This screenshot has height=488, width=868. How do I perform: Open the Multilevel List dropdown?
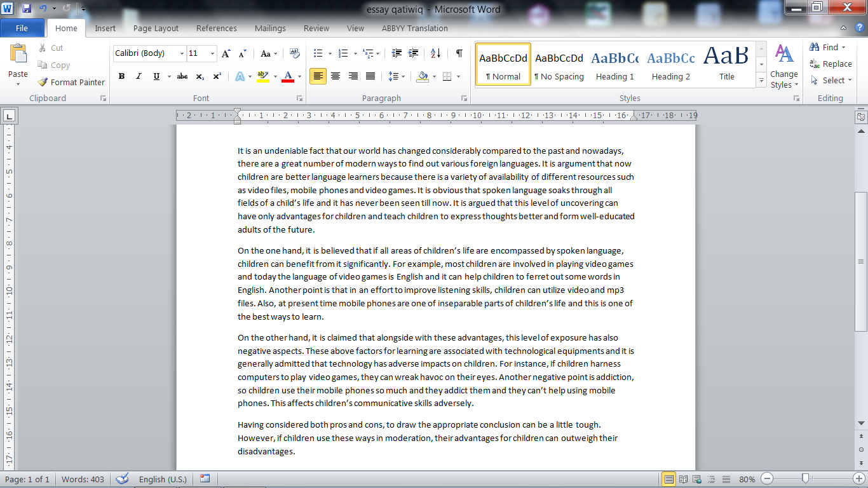(379, 53)
